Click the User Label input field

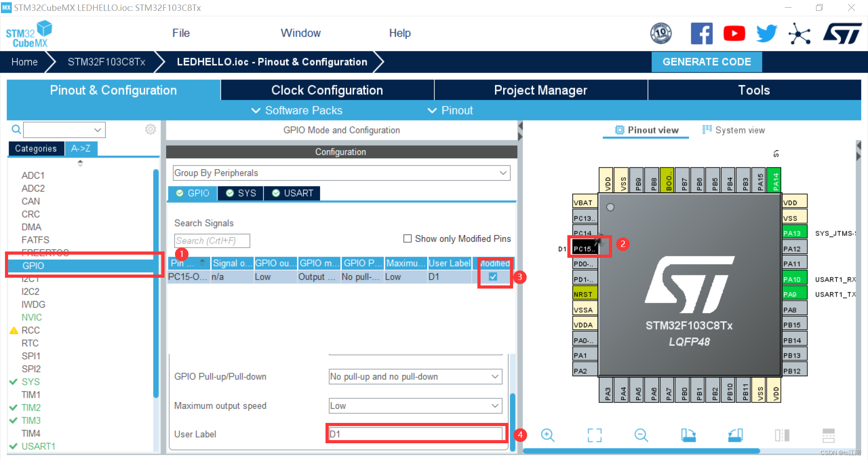(x=415, y=434)
